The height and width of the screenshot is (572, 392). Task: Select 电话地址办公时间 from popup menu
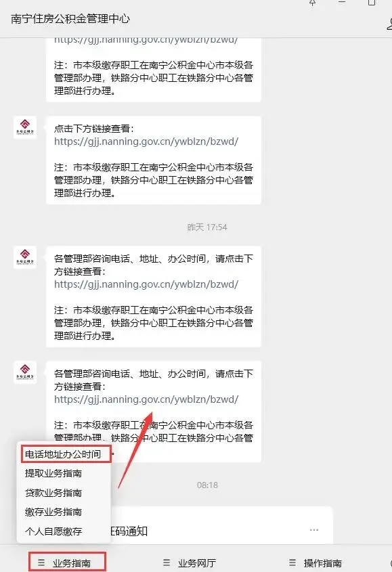click(63, 454)
